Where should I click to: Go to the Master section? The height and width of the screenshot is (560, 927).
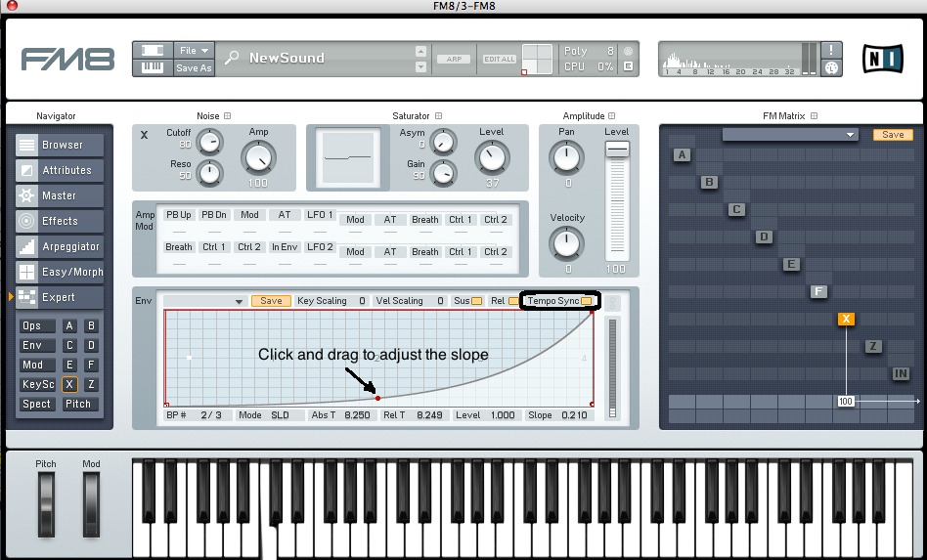[59, 195]
